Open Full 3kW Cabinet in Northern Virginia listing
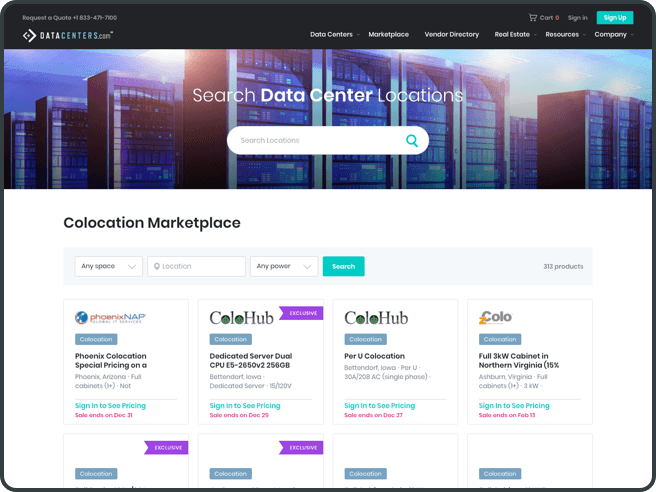 click(519, 360)
